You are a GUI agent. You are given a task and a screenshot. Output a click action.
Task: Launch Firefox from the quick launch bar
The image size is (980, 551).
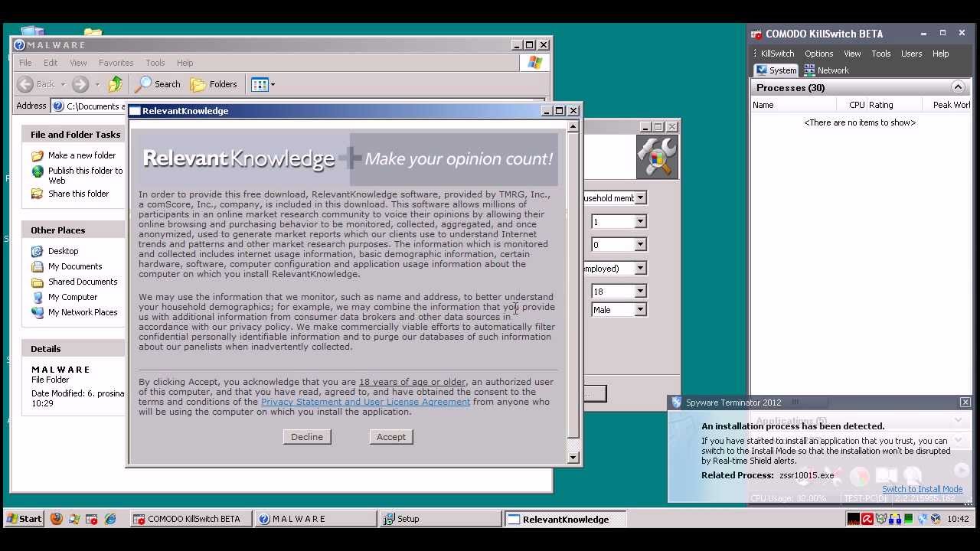pos(57,519)
